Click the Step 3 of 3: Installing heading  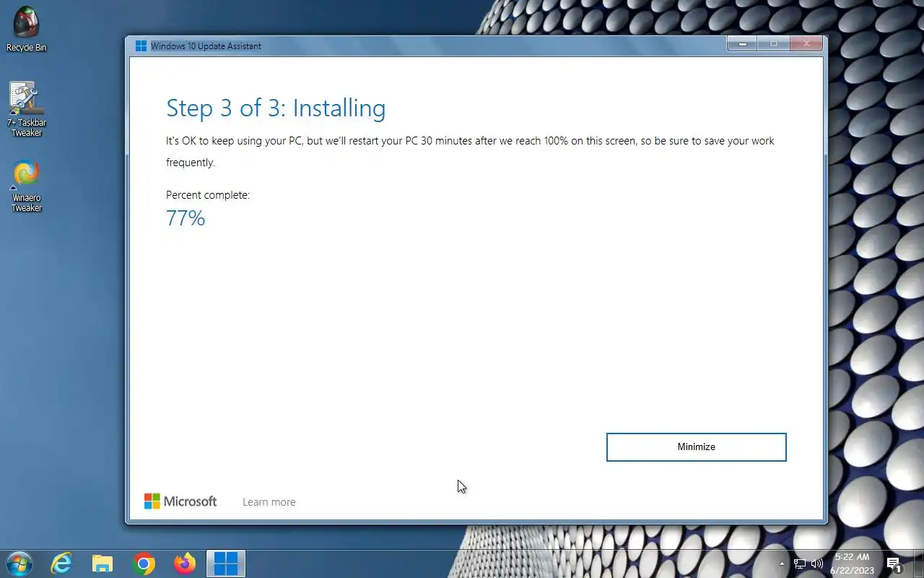[x=276, y=108]
